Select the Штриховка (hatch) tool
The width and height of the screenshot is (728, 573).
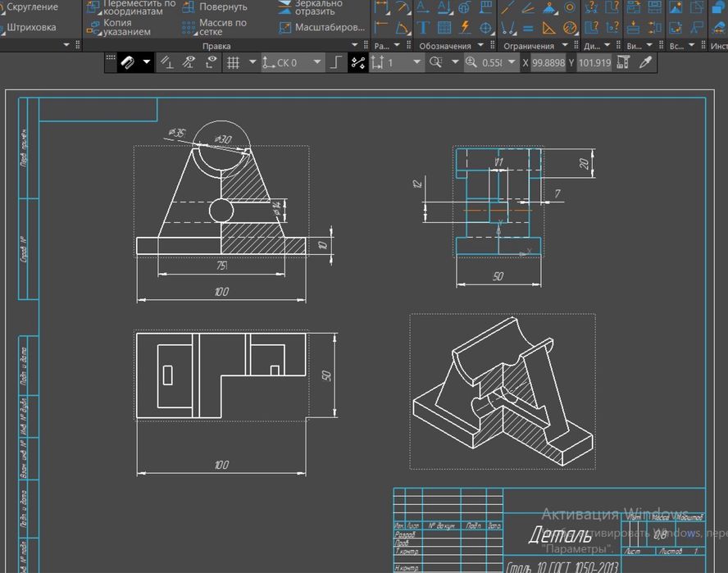(28, 27)
